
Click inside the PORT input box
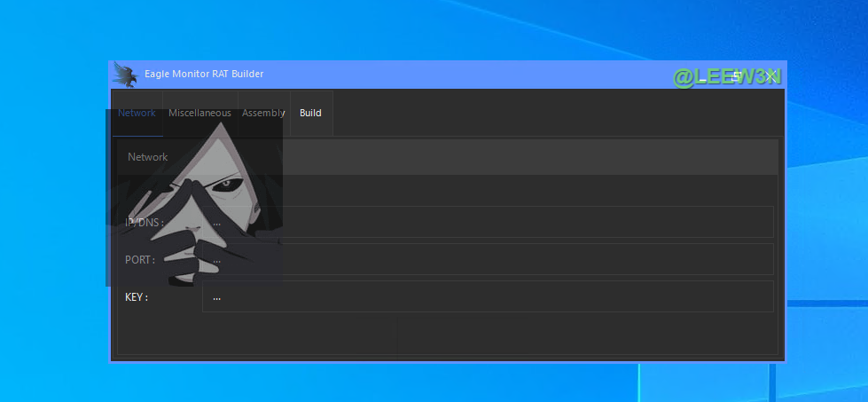pyautogui.click(x=488, y=260)
